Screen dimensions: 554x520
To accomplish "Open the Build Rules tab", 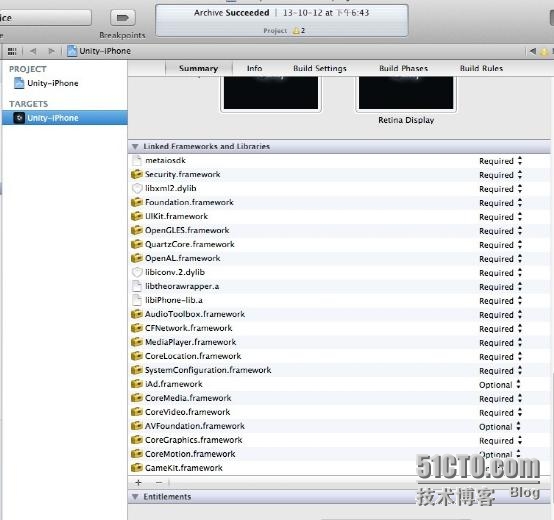I will tap(481, 68).
